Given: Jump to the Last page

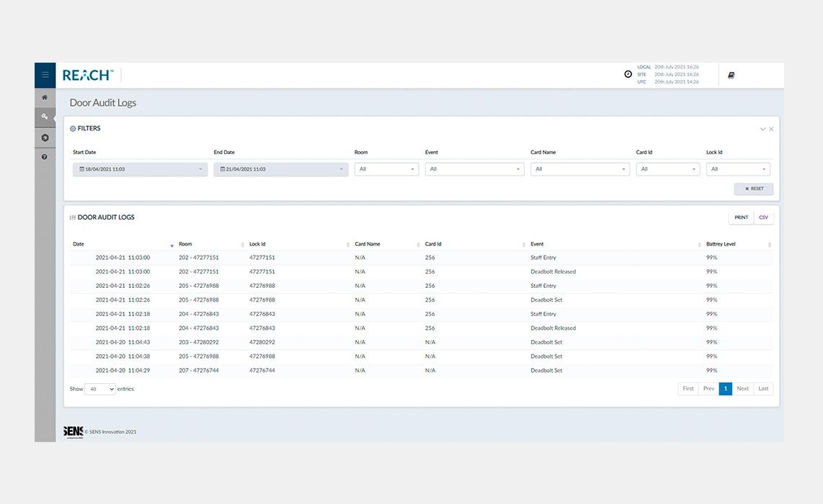Looking at the screenshot, I should [763, 389].
